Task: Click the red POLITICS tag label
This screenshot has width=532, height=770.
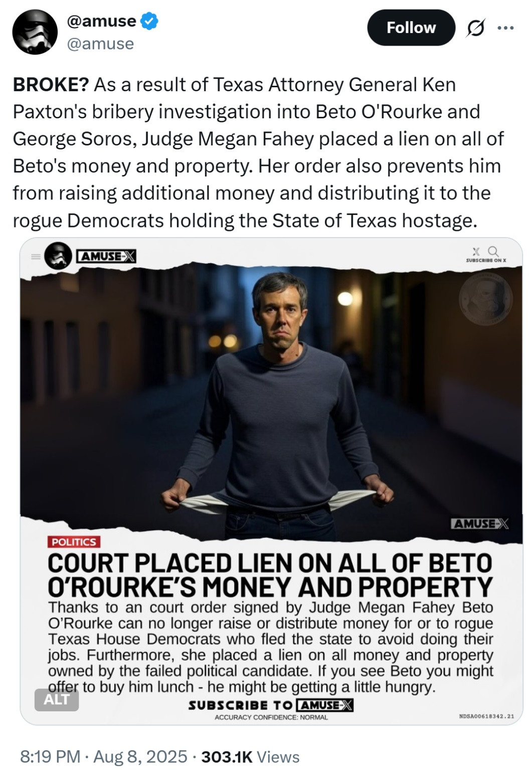Action: tap(74, 542)
